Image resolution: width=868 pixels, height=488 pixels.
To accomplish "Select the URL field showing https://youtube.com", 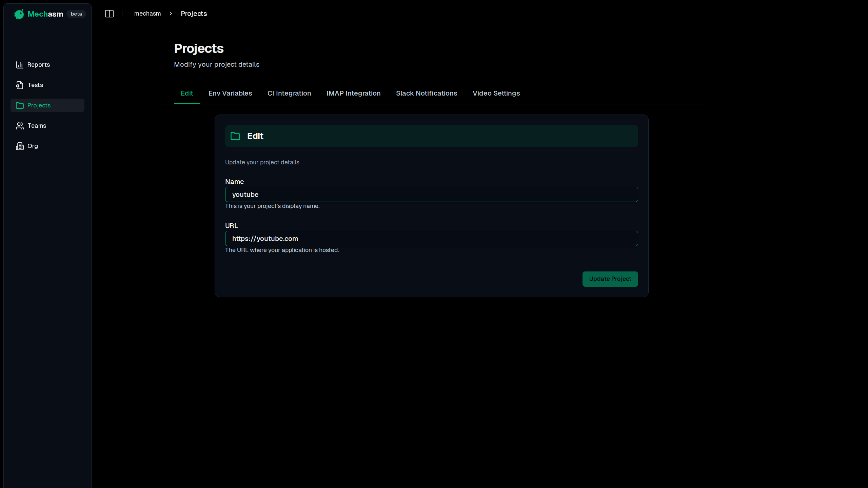I will coord(431,238).
